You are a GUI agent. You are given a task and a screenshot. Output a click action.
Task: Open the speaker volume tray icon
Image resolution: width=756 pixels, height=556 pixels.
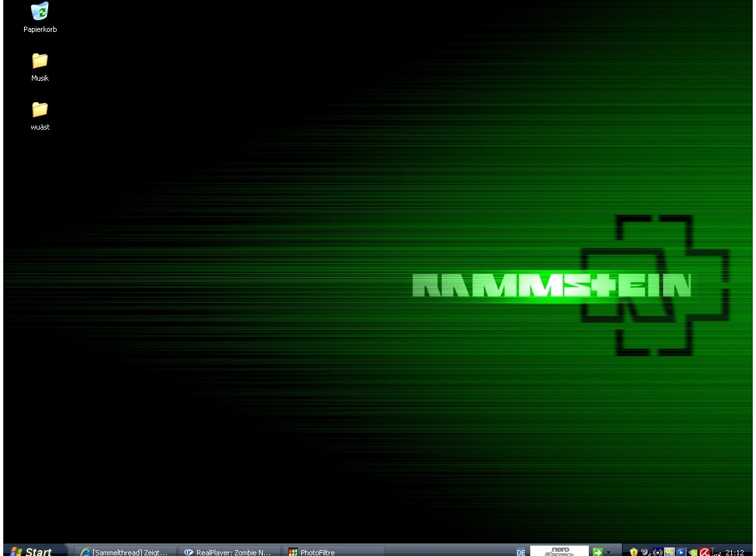(645, 551)
